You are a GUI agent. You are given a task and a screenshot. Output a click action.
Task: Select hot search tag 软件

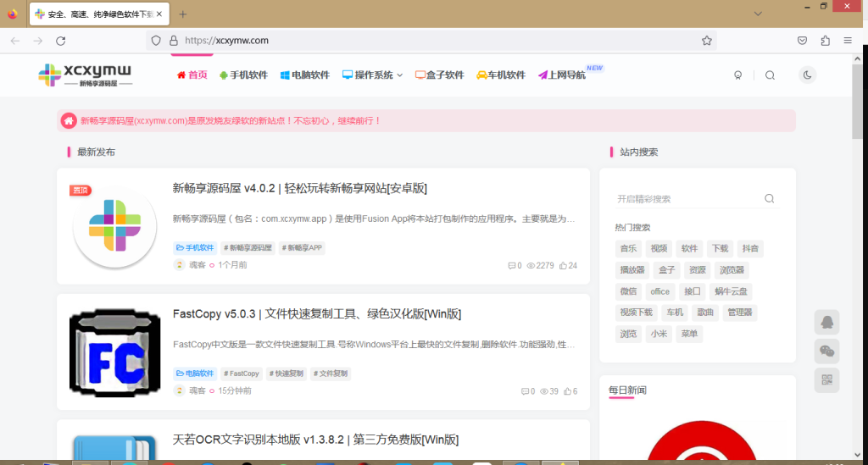(x=689, y=249)
